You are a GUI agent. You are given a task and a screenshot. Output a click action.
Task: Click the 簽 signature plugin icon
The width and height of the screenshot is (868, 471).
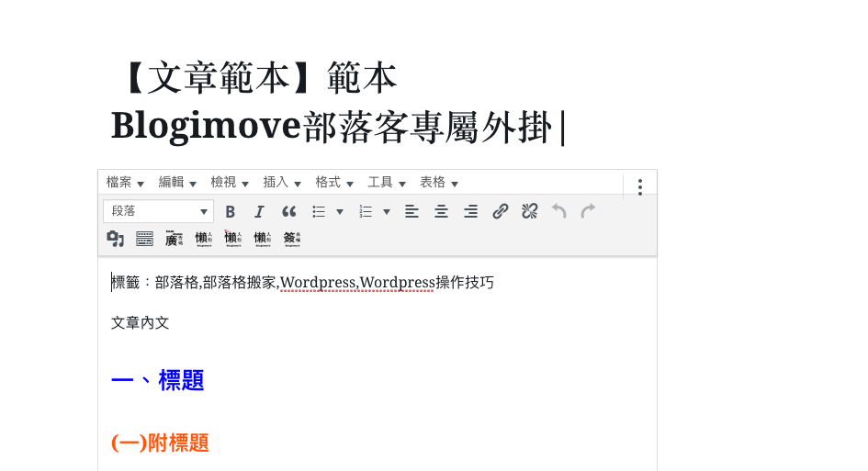pyautogui.click(x=292, y=239)
